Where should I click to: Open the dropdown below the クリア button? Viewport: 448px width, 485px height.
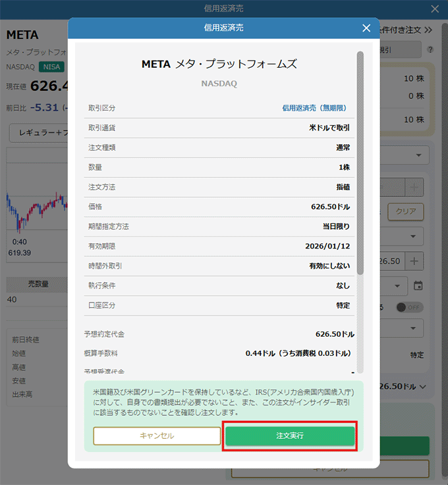tap(402, 237)
